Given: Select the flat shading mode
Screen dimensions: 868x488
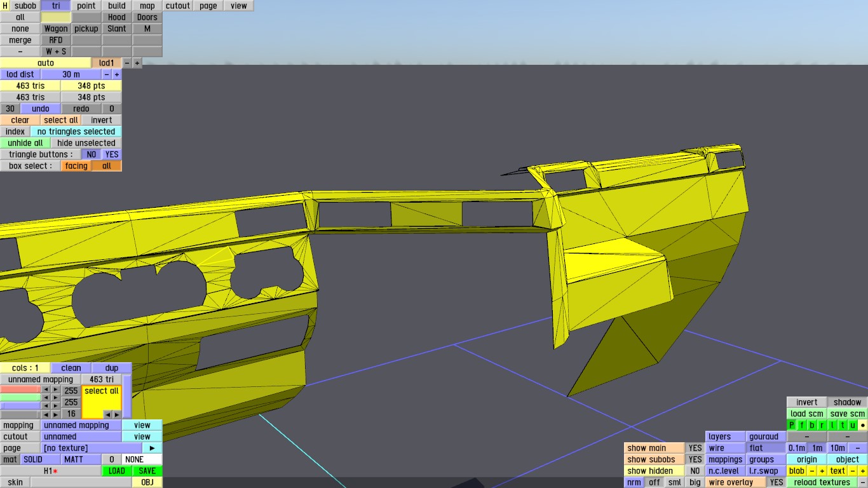Looking at the screenshot, I should point(766,448).
